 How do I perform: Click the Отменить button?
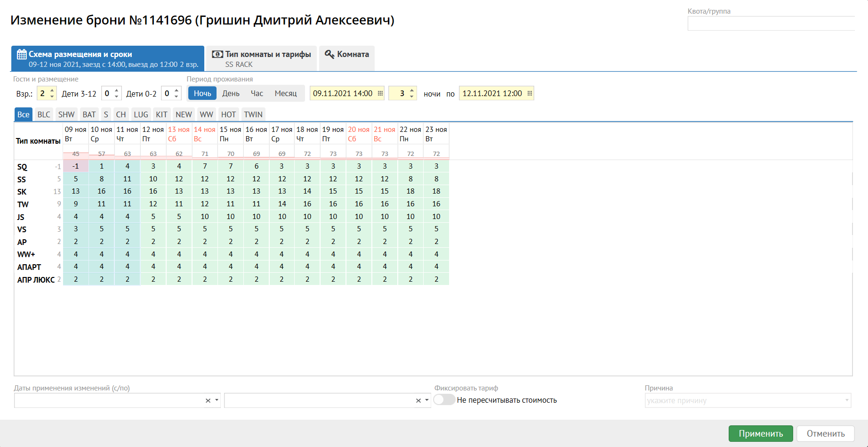pyautogui.click(x=825, y=433)
